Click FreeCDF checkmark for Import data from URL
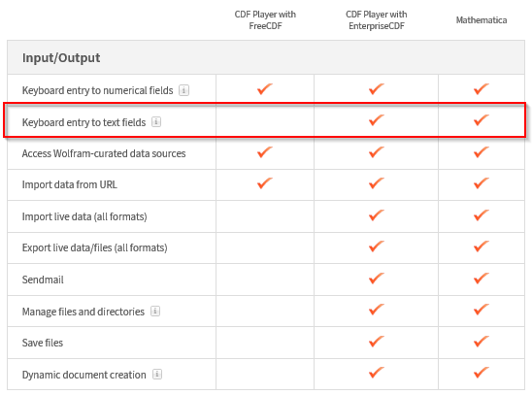The width and height of the screenshot is (532, 395). [x=265, y=183]
